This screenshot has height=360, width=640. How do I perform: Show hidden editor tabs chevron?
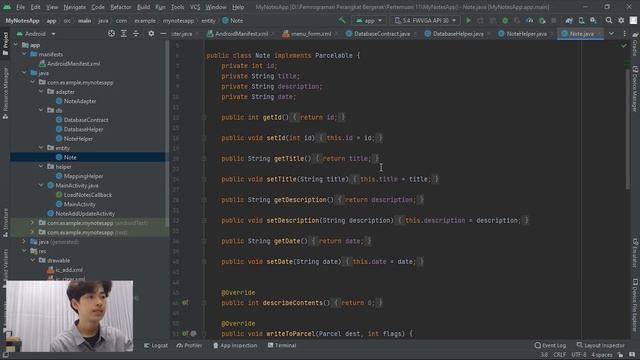611,33
